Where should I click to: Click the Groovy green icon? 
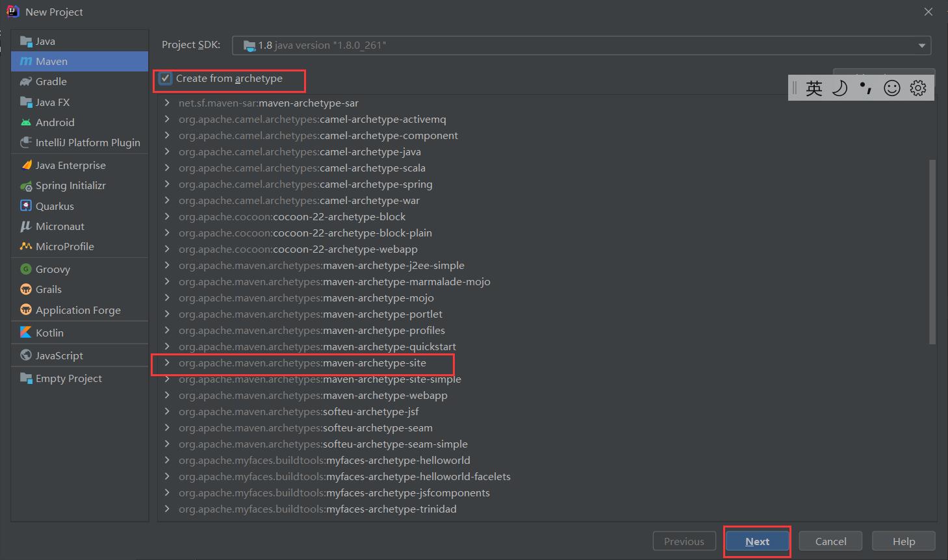[x=26, y=269]
